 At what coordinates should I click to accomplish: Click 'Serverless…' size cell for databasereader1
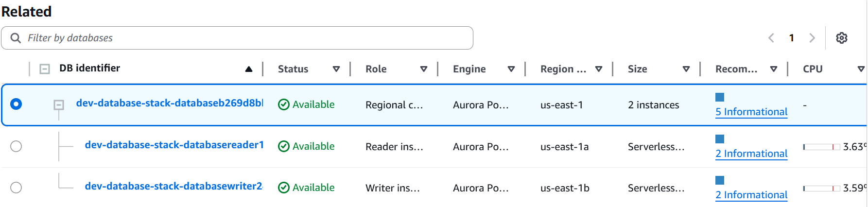pos(656,147)
